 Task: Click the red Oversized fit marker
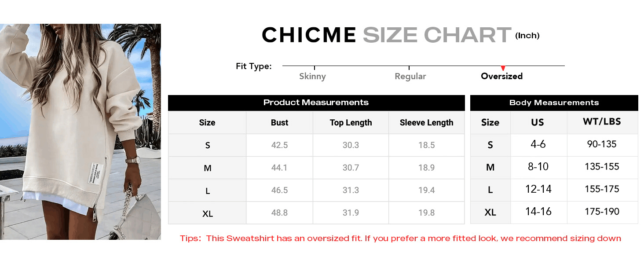click(x=502, y=68)
